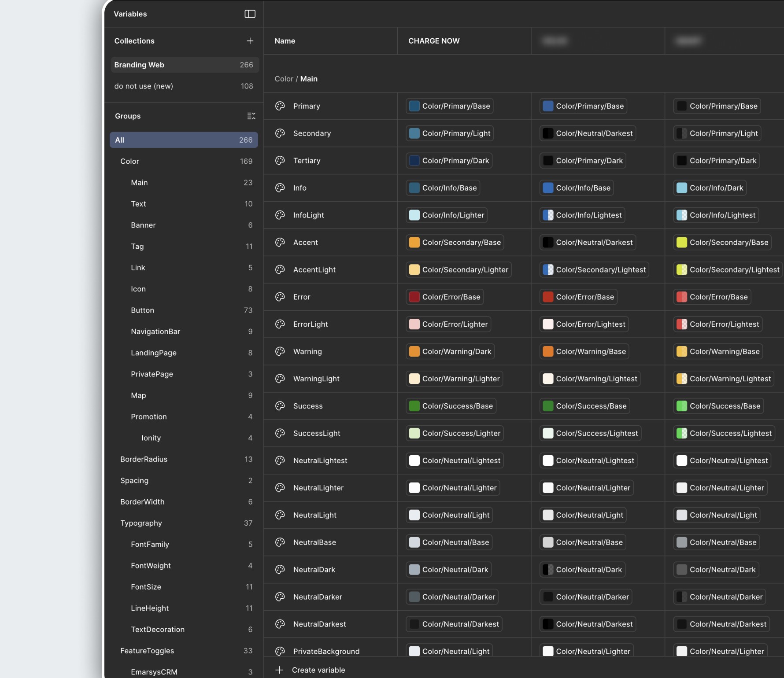
Task: Open the NavigationBar subgroup
Action: [184, 332]
